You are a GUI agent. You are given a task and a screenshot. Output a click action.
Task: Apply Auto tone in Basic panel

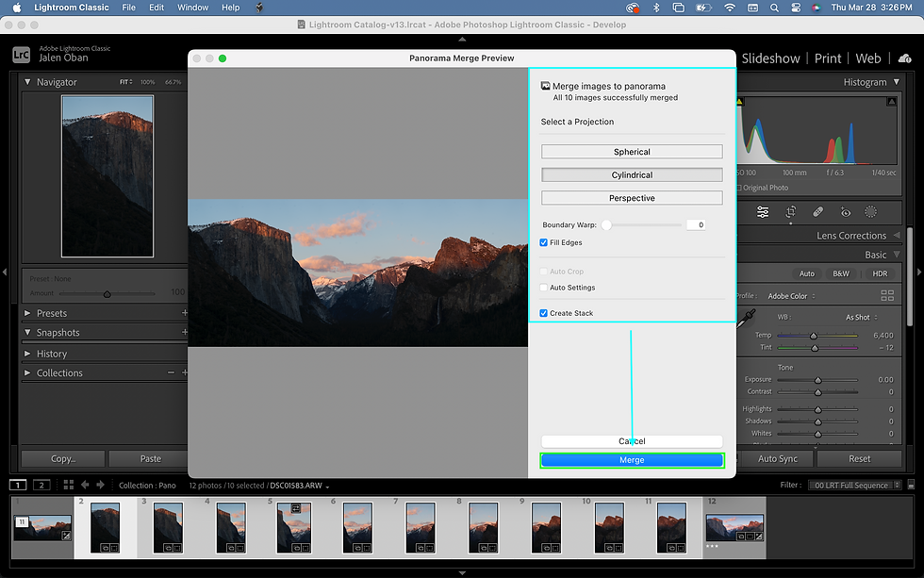tap(807, 273)
